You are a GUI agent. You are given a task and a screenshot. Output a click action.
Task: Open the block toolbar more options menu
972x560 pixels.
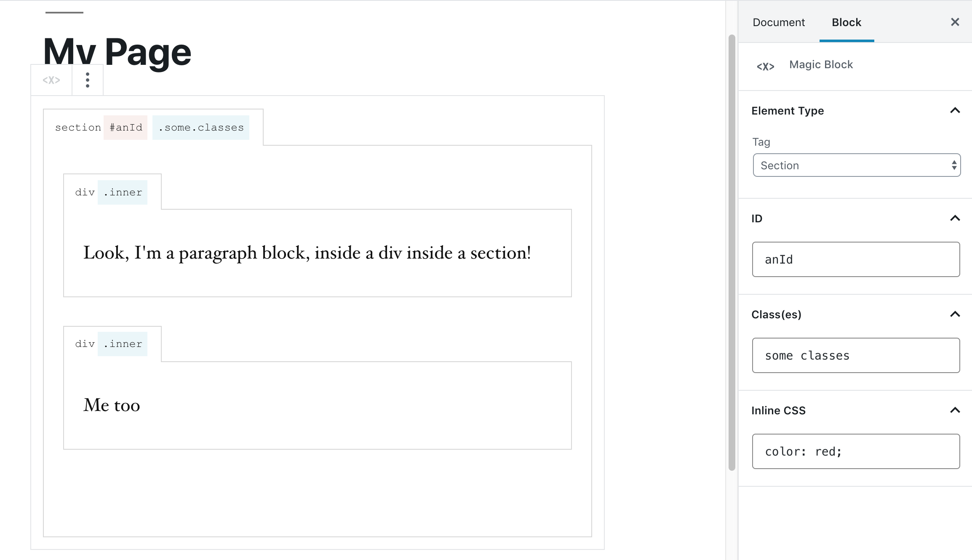88,80
